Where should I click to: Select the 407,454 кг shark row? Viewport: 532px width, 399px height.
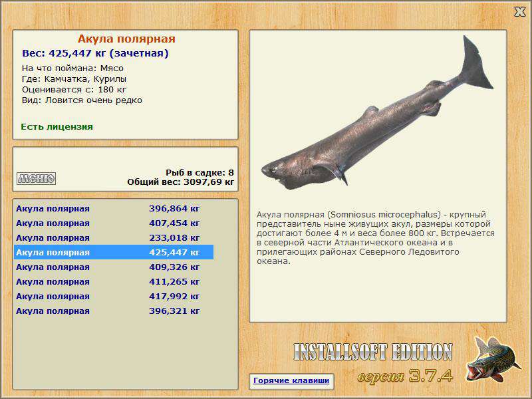click(114, 223)
